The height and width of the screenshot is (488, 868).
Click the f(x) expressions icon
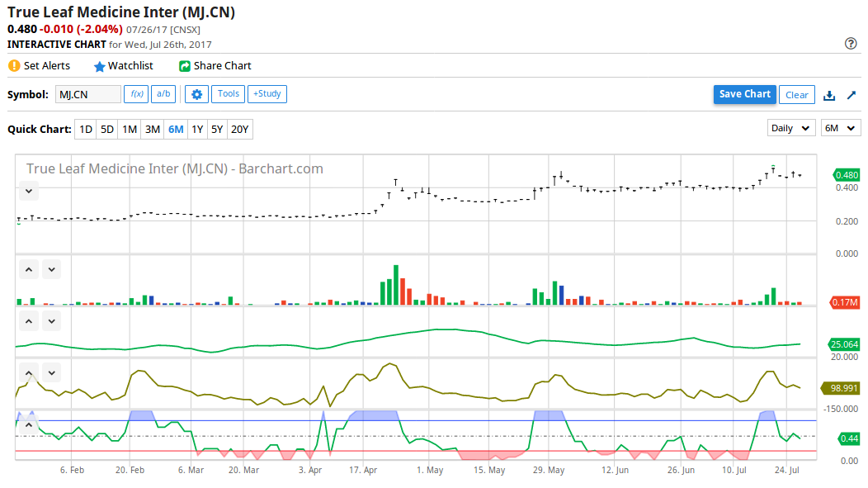[x=135, y=94]
